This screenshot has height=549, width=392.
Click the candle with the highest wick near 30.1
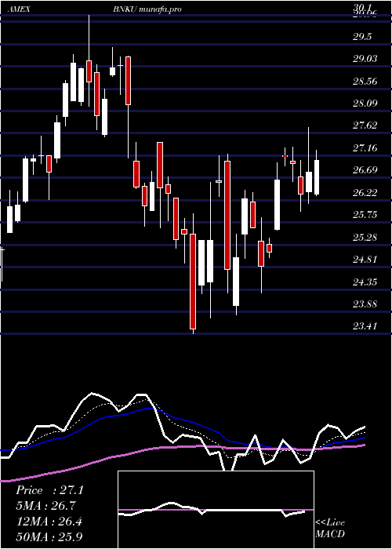pos(89,71)
